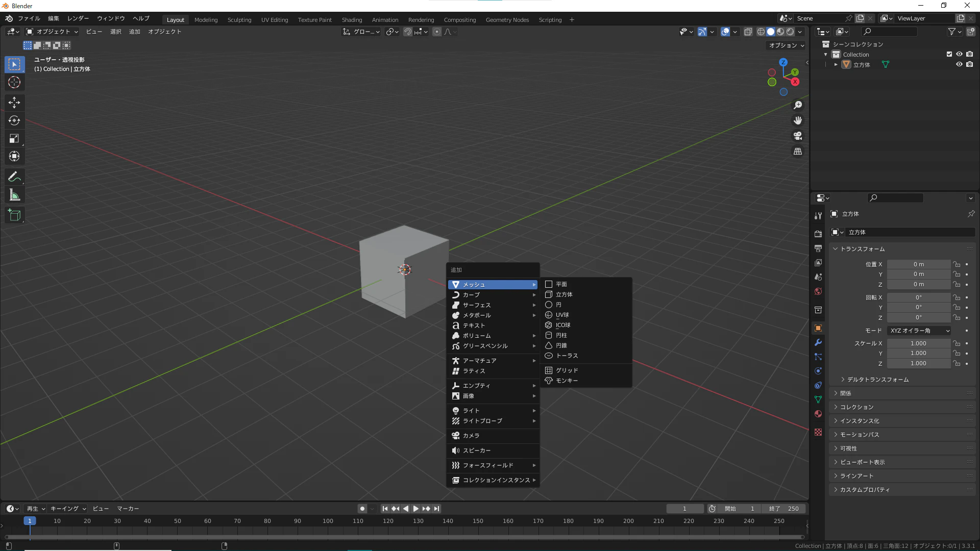980x551 pixels.
Task: Open the transform orientation グロー dropdown
Action: tap(361, 32)
